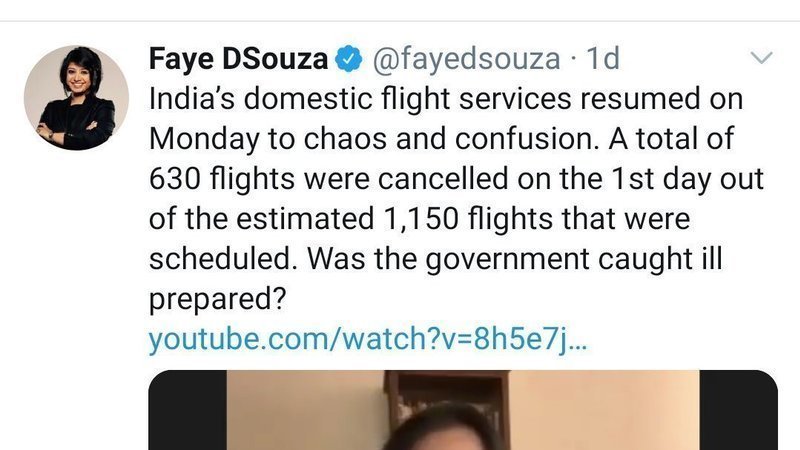Open Faye DSouza's profile picture
This screenshot has height=450, width=800.
pyautogui.click(x=76, y=98)
